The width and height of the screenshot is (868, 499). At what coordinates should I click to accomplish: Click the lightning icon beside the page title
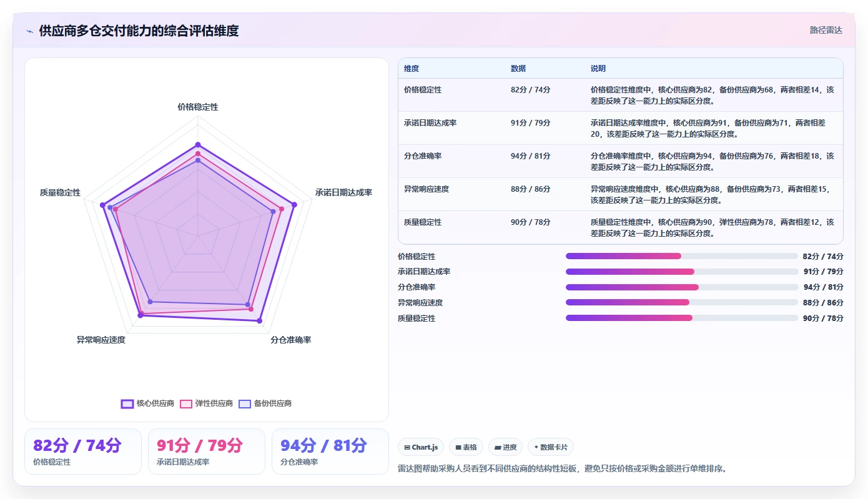[30, 31]
